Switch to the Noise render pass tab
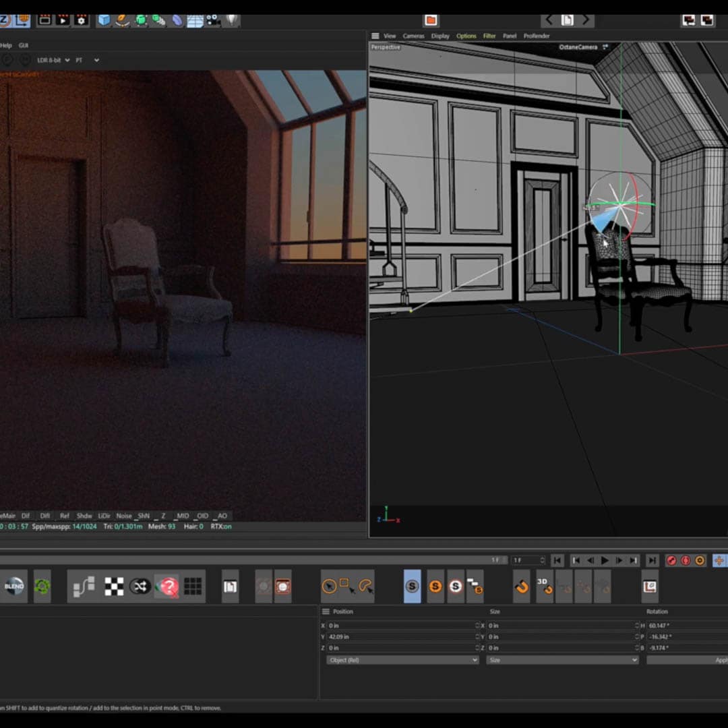 tap(124, 516)
